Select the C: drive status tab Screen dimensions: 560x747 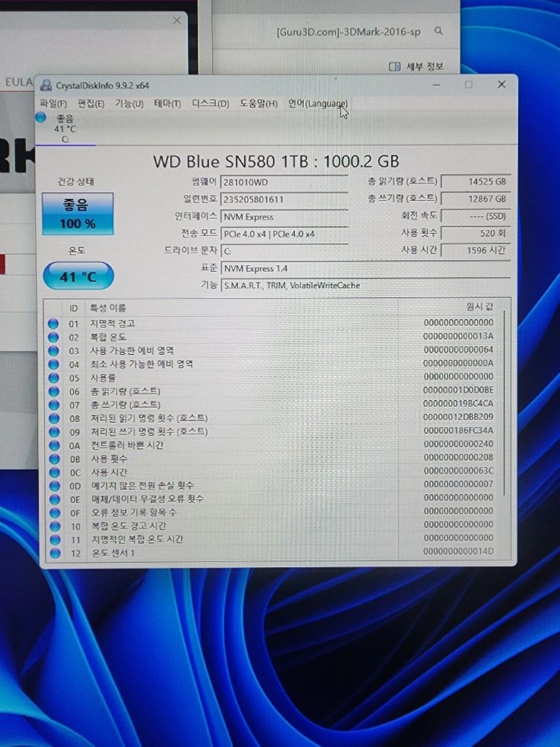coord(65,128)
